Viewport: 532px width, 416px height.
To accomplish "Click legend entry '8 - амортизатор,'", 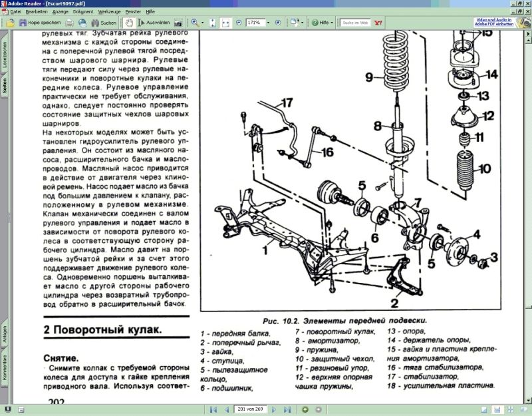I will pos(327,341).
